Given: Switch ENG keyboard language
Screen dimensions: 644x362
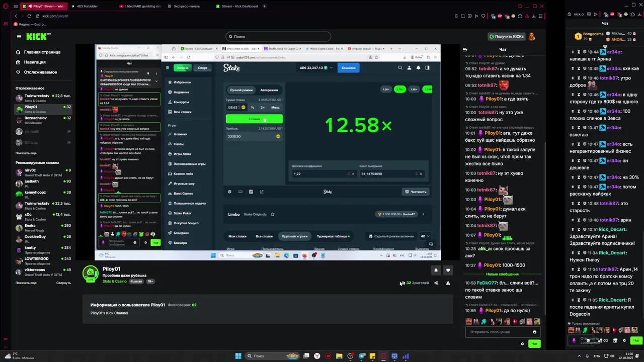Looking at the screenshot, I should (597, 356).
